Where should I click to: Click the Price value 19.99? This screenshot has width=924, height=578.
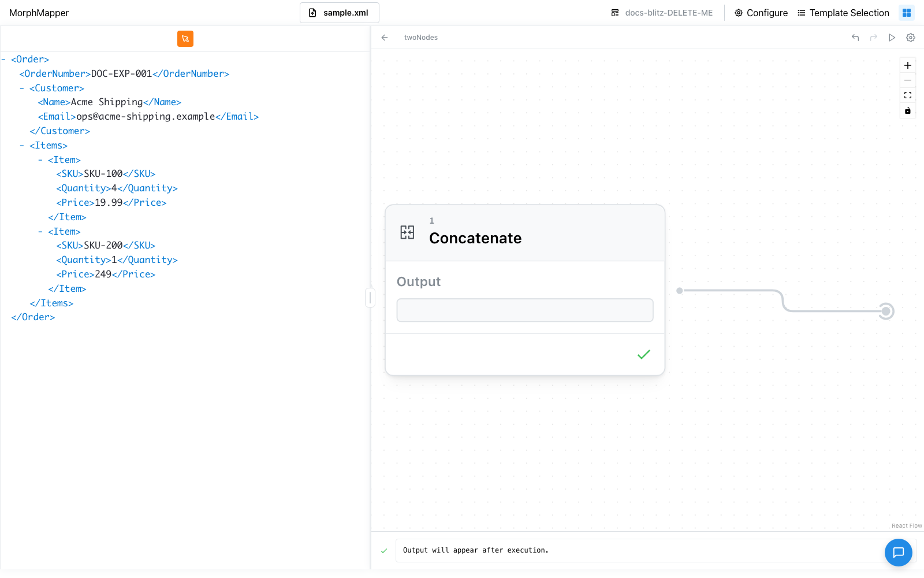pos(109,203)
